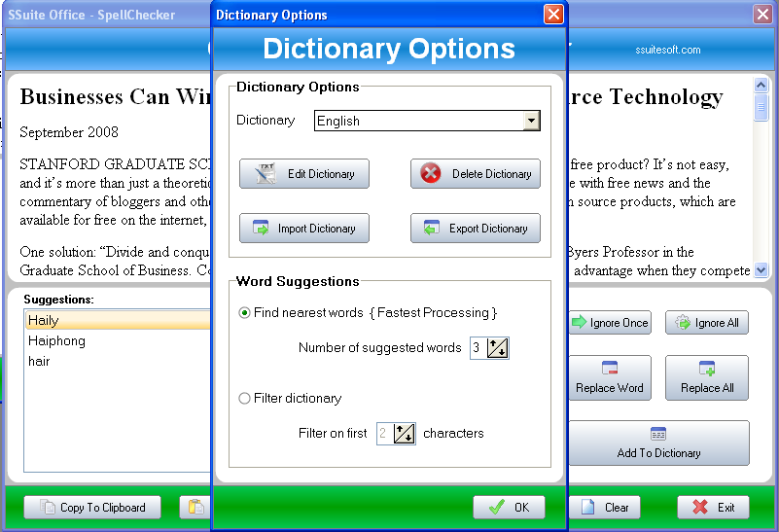This screenshot has height=532, width=779.
Task: Click the Copy To Clipboard button
Action: (92, 508)
